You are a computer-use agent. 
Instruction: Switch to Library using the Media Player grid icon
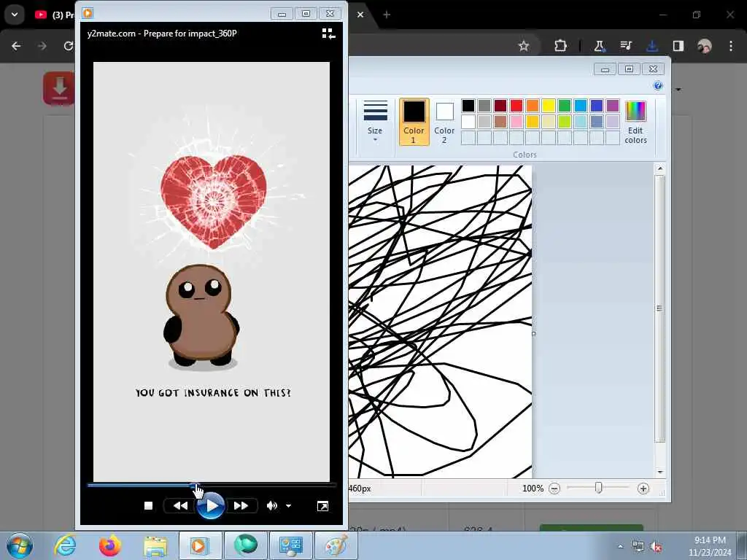pyautogui.click(x=328, y=34)
